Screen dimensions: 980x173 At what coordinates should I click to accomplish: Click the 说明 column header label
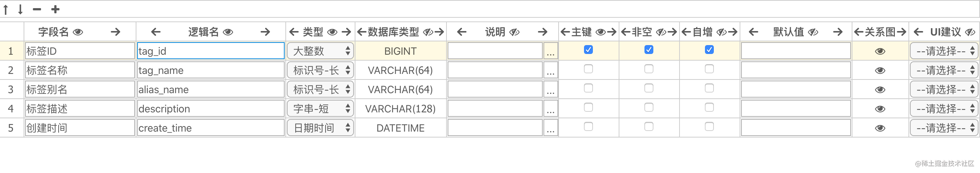tap(494, 32)
